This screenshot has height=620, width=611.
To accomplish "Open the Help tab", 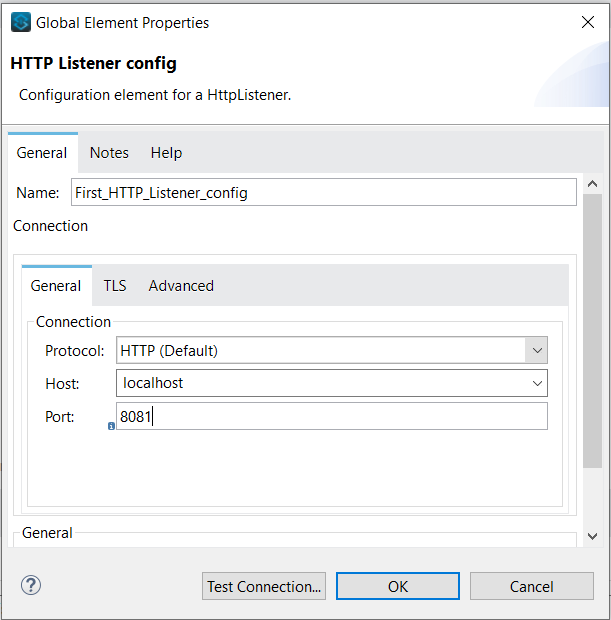I will tap(166, 153).
